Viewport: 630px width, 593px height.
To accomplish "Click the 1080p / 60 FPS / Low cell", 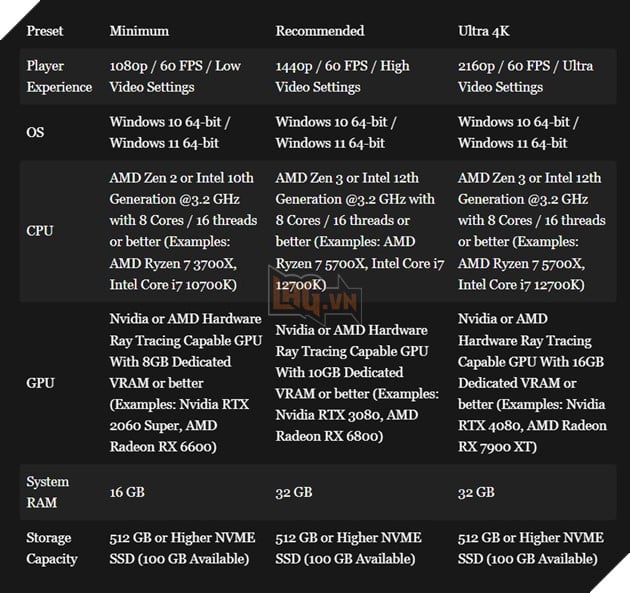I will [175, 77].
